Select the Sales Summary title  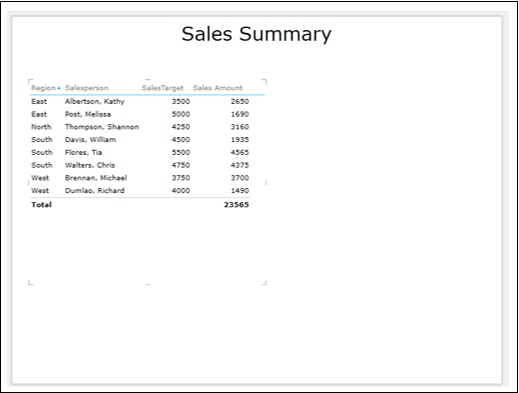pyautogui.click(x=256, y=34)
